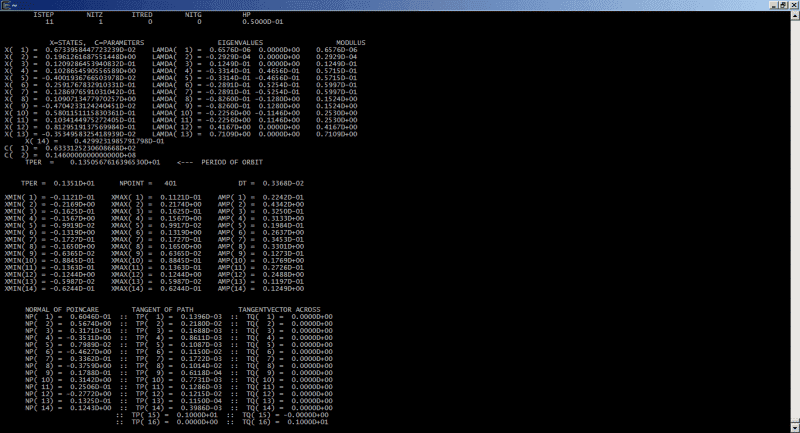Click the TANGENT OF PATH heading
Image resolution: width=800 pixels, height=433 pixels.
click(x=165, y=309)
